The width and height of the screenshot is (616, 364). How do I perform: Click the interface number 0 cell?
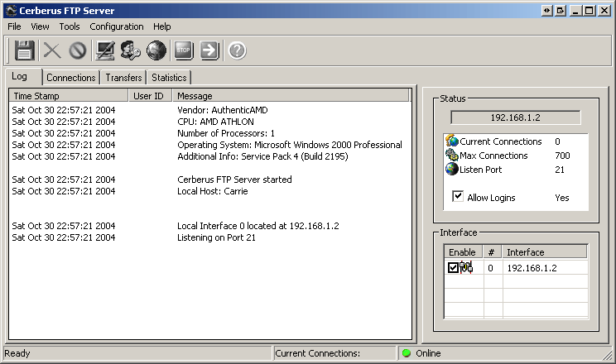491,268
